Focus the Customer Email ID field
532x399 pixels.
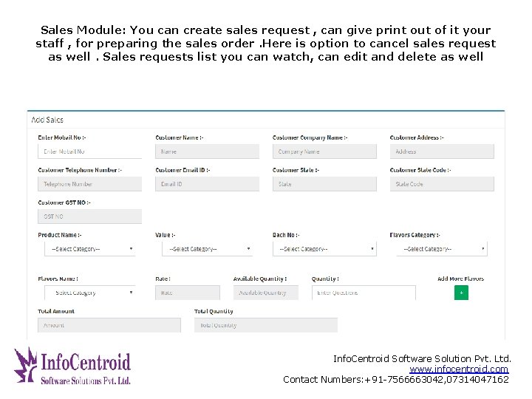pyautogui.click(x=207, y=184)
